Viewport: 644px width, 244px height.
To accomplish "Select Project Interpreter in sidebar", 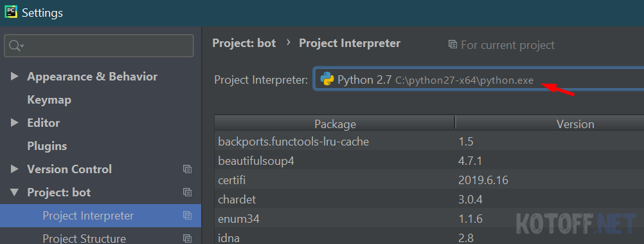I will (x=101, y=216).
